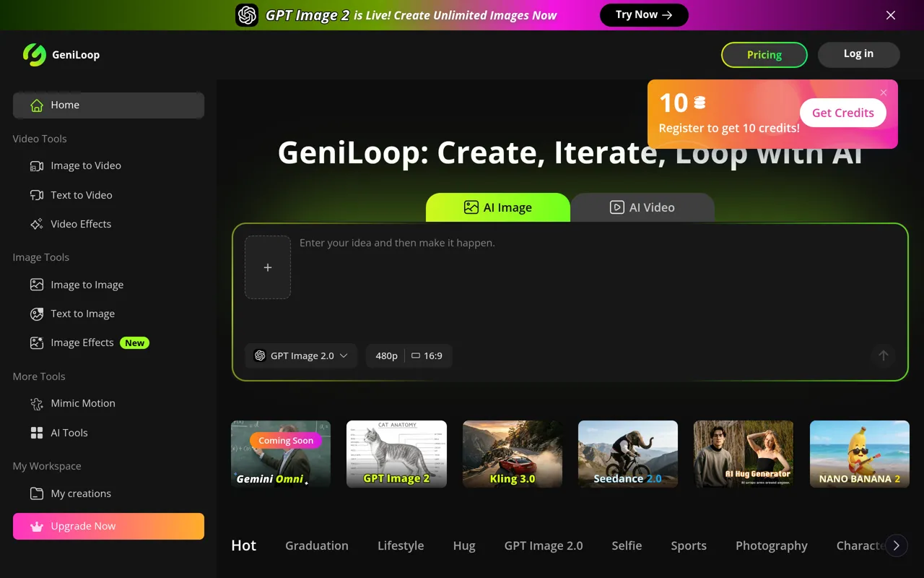This screenshot has height=578, width=924.
Task: Click the Image to Image icon
Action: point(37,285)
